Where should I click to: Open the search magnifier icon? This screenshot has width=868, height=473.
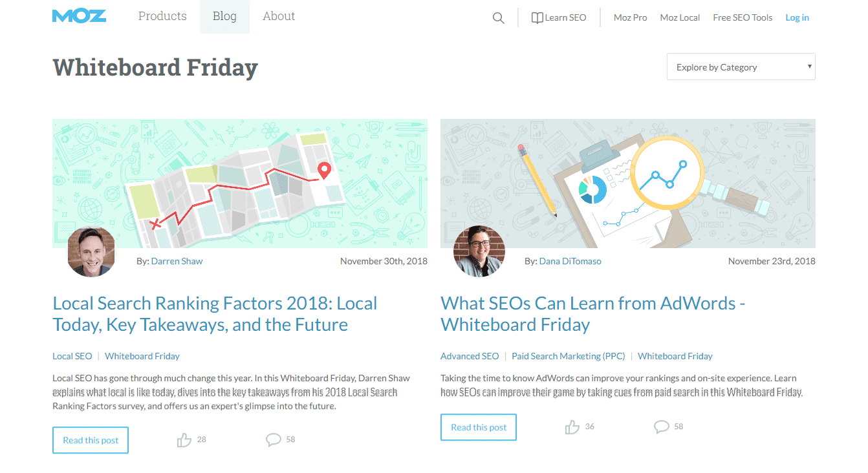498,18
